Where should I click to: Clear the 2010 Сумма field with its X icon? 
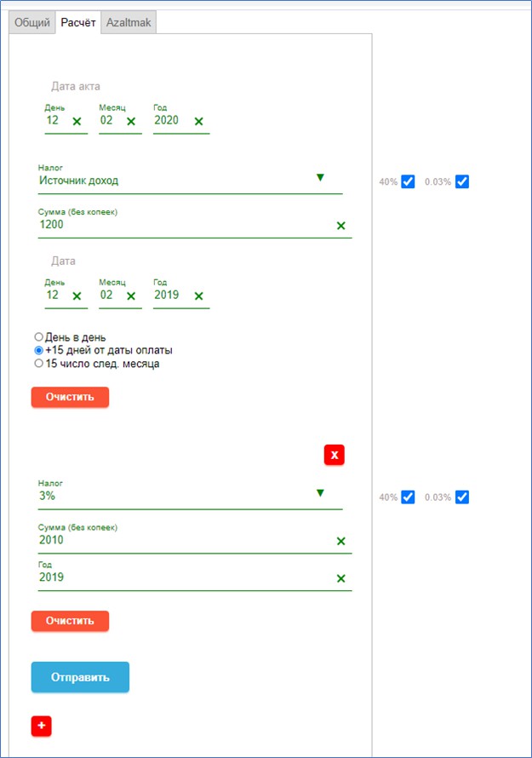pos(340,541)
